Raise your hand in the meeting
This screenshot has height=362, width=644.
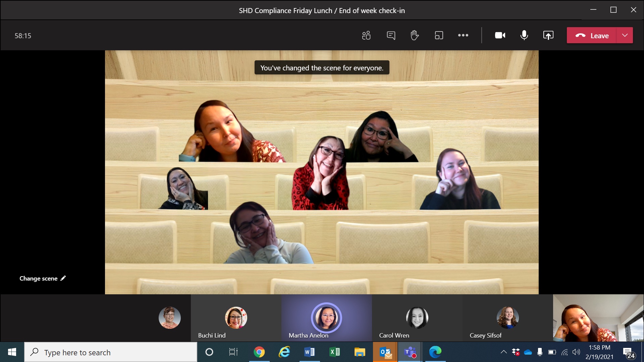[x=415, y=36]
